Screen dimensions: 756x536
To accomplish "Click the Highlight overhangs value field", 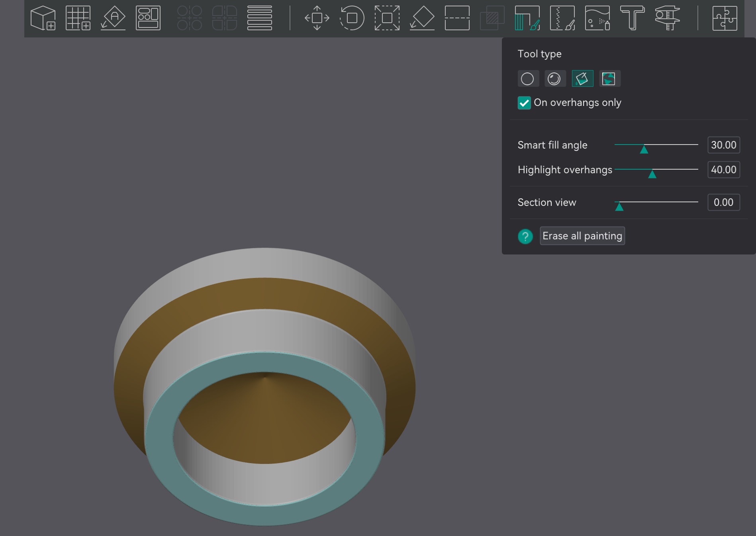I will pyautogui.click(x=723, y=170).
